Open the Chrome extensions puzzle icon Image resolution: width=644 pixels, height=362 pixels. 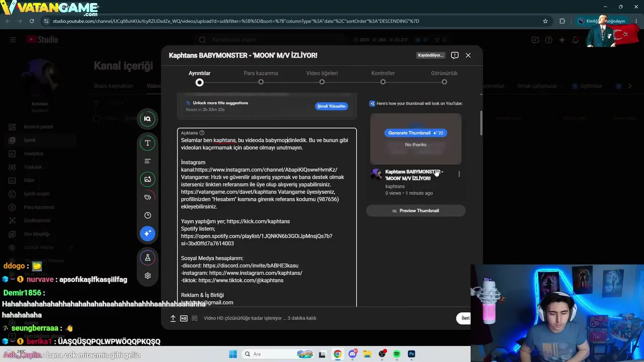[562, 21]
